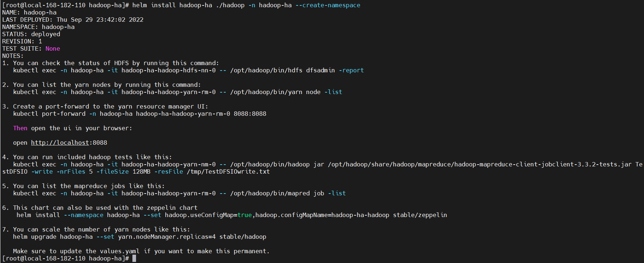
Task: Click 'LAST DEPLOYED: Thu Sep 29 23:42:02 2022'
Action: [73, 20]
